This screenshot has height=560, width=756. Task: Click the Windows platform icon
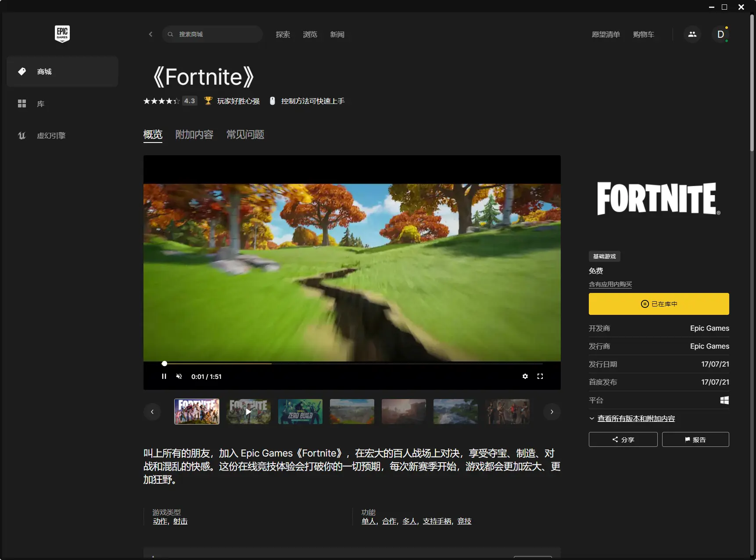pyautogui.click(x=724, y=400)
